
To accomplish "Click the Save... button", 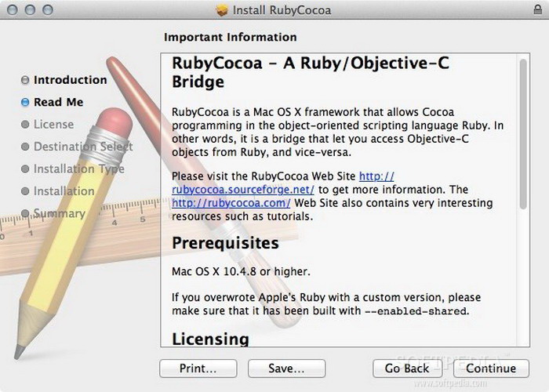I will [x=286, y=368].
